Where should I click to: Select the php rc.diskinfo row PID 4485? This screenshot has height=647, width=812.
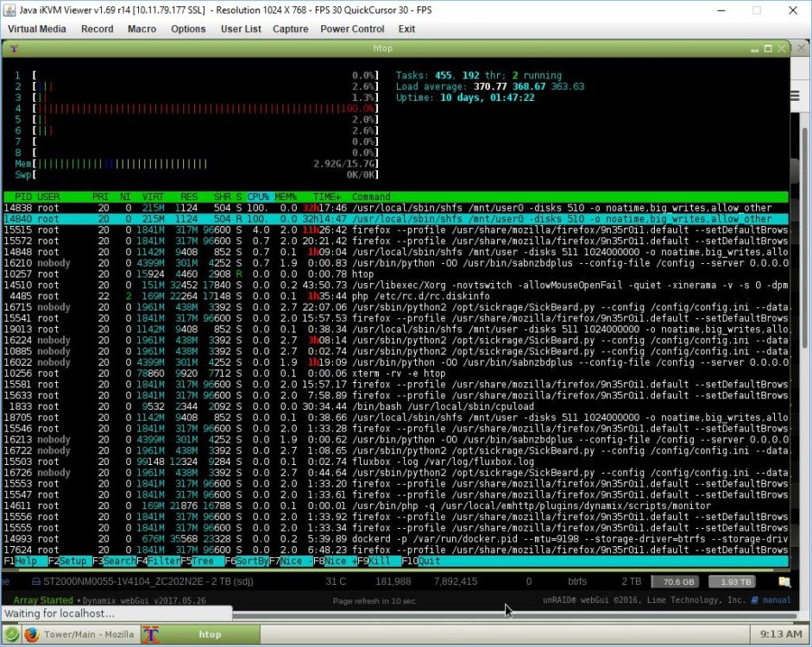pos(395,296)
